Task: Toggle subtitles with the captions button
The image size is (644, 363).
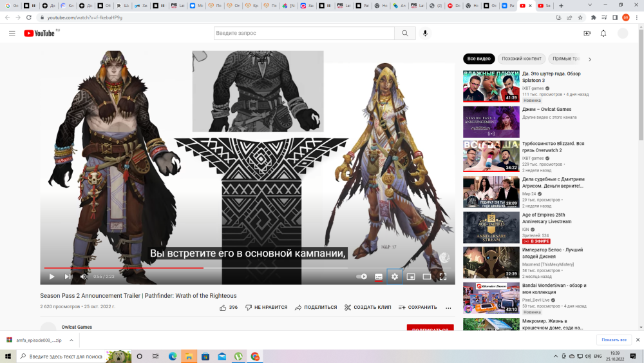Action: point(379,277)
